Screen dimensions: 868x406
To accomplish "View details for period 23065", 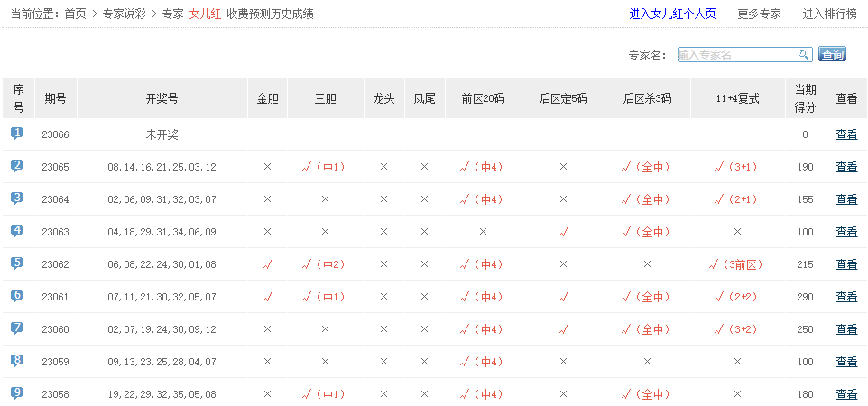I will point(846,167).
